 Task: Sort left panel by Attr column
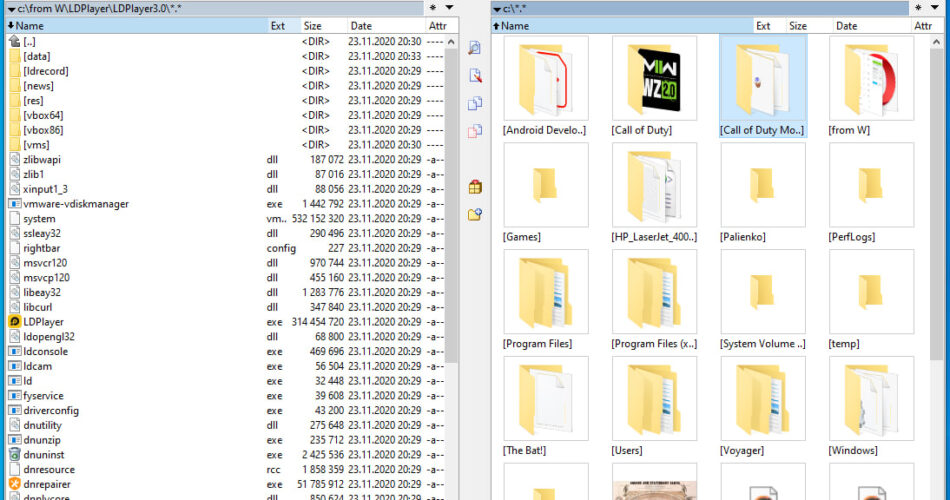[x=441, y=25]
